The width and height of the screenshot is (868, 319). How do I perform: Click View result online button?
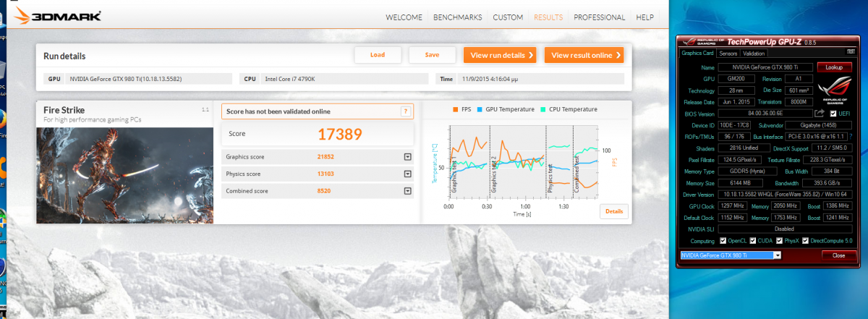[584, 55]
